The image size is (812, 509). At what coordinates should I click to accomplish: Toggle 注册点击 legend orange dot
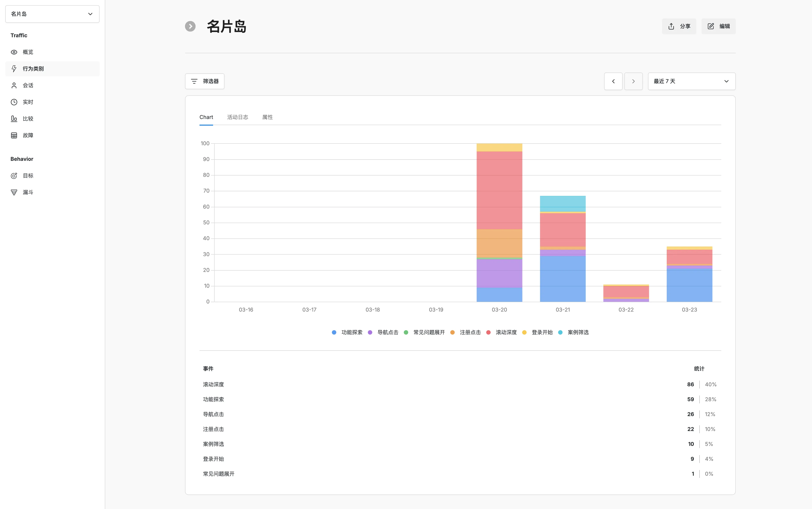(453, 332)
